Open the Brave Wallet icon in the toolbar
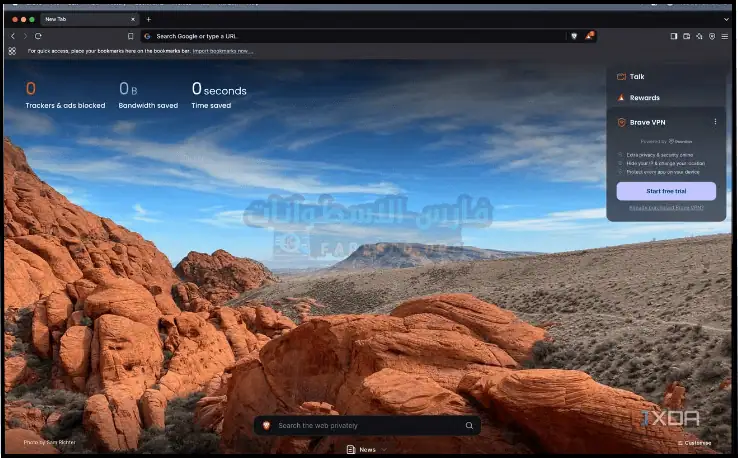The width and height of the screenshot is (738, 458). point(687,36)
